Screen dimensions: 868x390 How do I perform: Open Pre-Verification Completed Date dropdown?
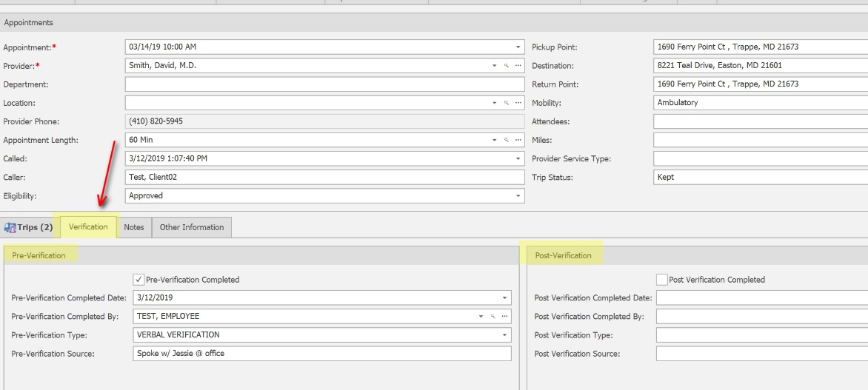coord(505,297)
